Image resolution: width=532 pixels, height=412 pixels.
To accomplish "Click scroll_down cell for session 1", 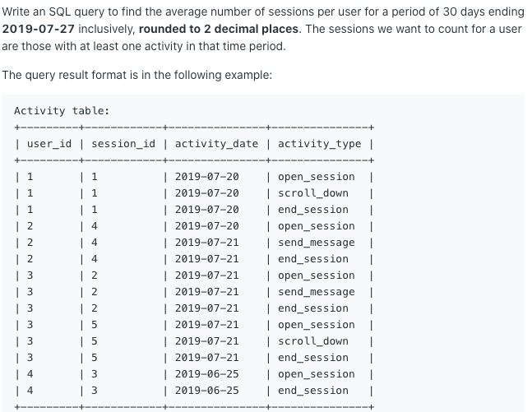I will 313,193.
